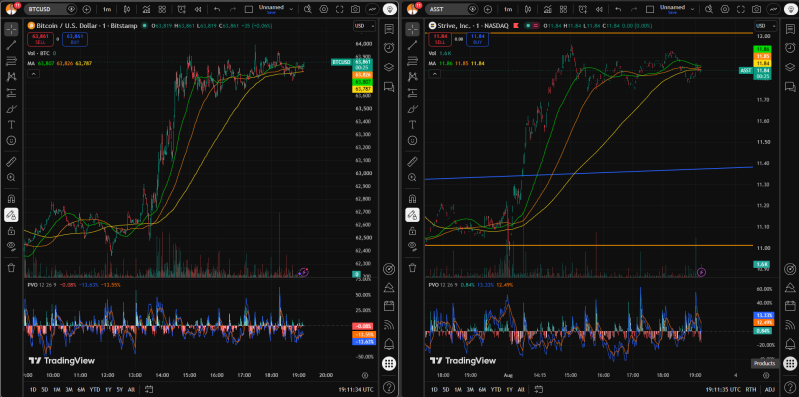Toggle magnet mode in ASST window
Viewport: 799px width, 397px height.
point(412,199)
